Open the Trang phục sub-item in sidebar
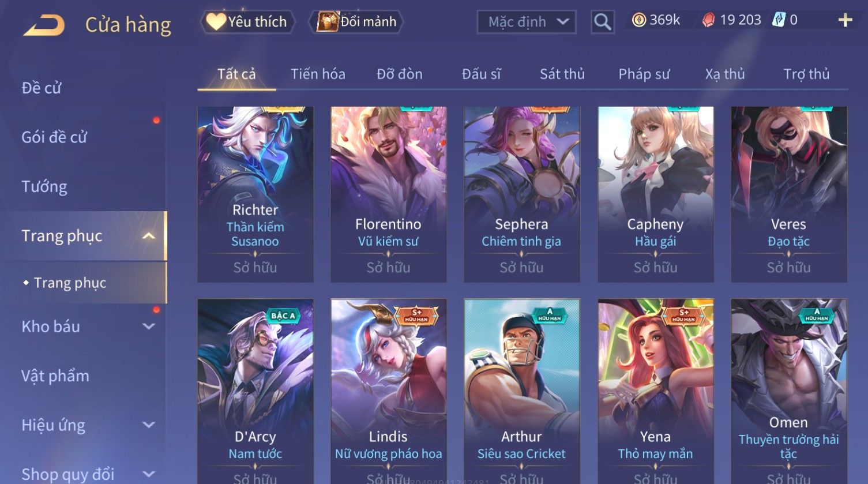Viewport: 868px width, 484px height. (x=70, y=283)
